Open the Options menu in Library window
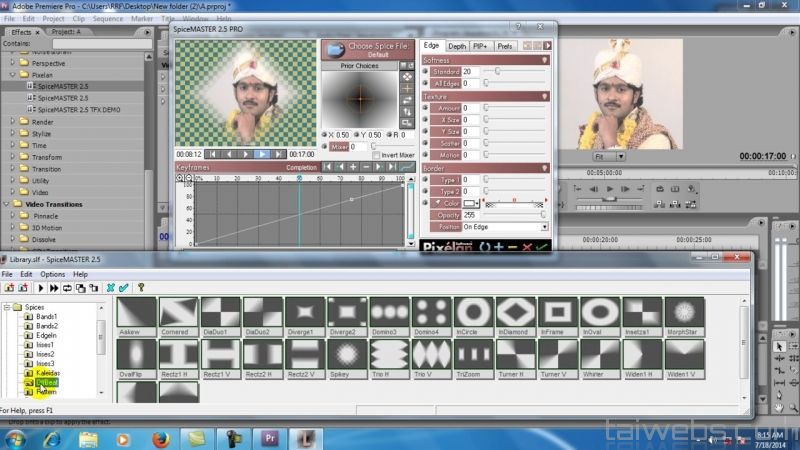800x450 pixels. (52, 274)
